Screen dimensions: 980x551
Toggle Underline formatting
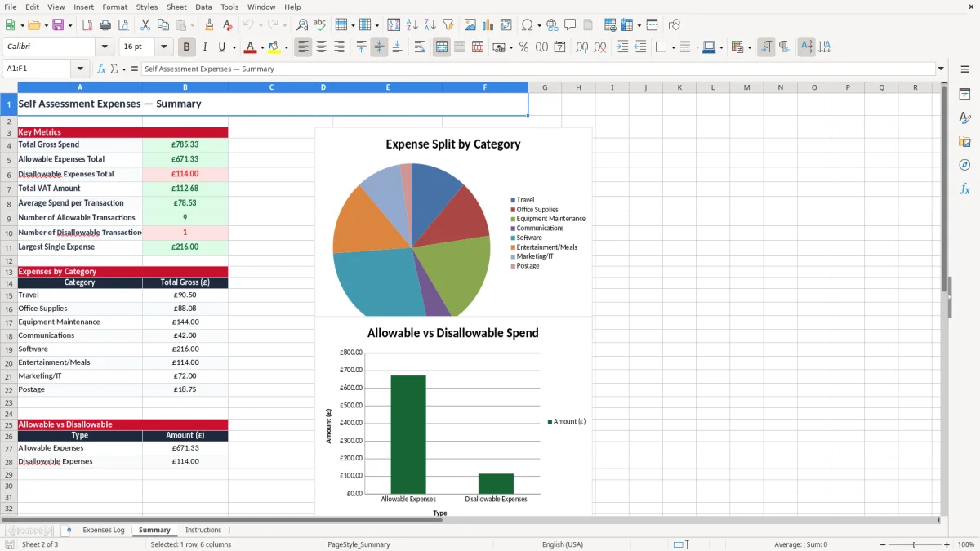pos(221,47)
